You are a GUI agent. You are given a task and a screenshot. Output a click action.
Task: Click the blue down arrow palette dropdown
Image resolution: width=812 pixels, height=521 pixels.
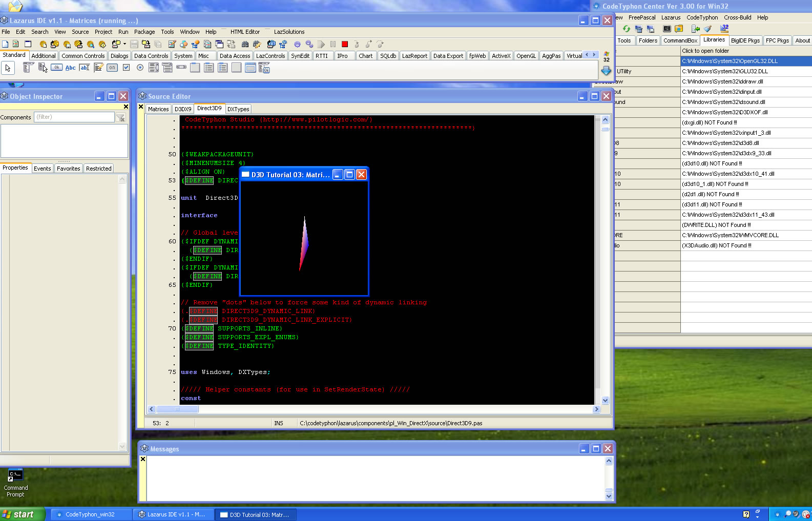pos(606,71)
